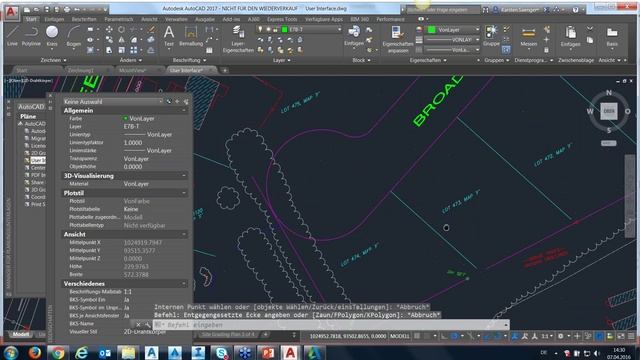Click the Linientypfaktor value 1.0000
The width and height of the screenshot is (640, 360).
click(133, 142)
